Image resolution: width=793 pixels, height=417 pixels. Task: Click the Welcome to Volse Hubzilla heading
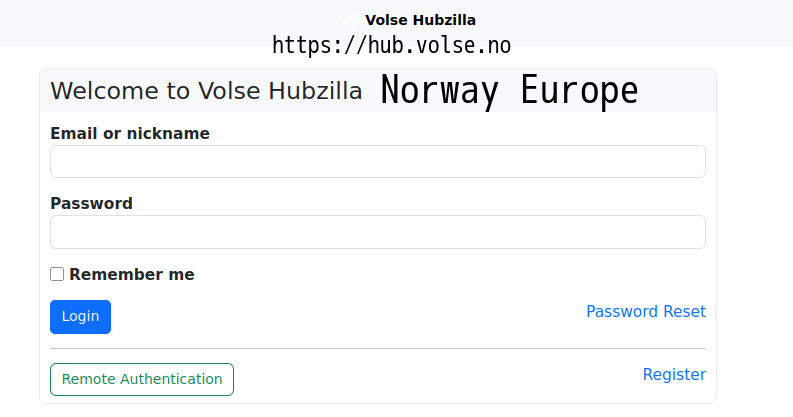206,91
